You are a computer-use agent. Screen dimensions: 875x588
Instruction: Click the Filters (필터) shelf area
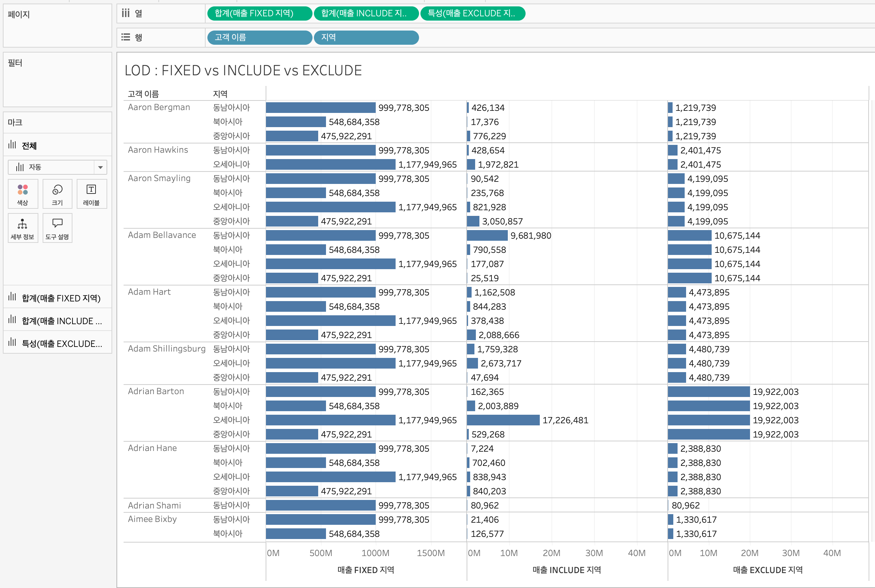coord(58,80)
